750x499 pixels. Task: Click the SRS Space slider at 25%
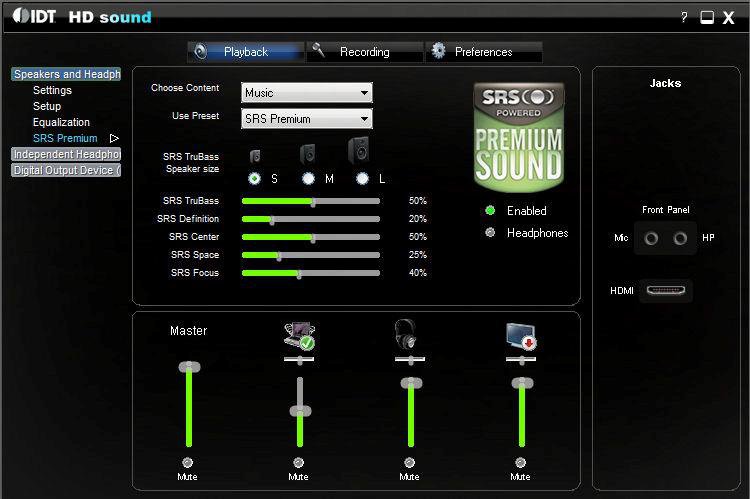click(311, 255)
